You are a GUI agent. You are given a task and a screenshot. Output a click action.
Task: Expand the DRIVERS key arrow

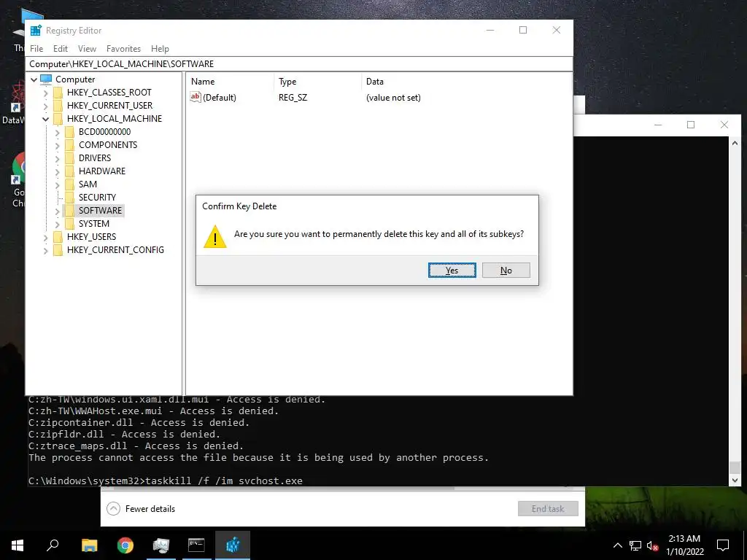click(57, 158)
